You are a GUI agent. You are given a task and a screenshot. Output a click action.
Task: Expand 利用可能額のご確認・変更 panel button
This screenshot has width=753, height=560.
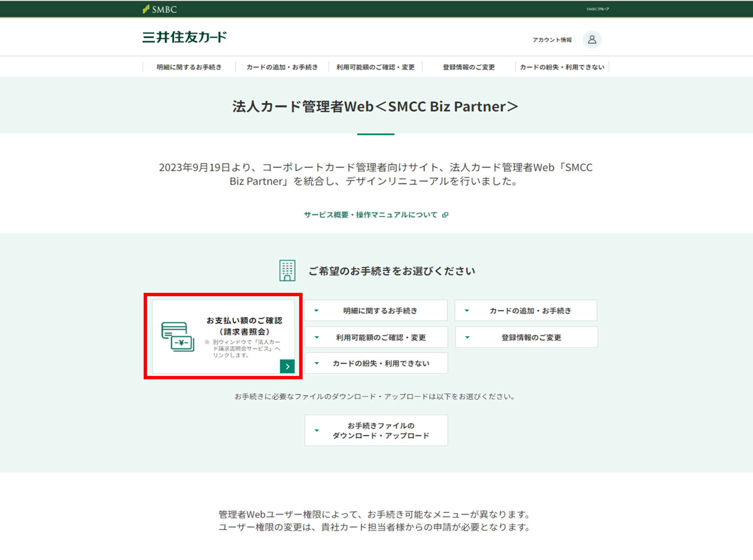pos(376,337)
